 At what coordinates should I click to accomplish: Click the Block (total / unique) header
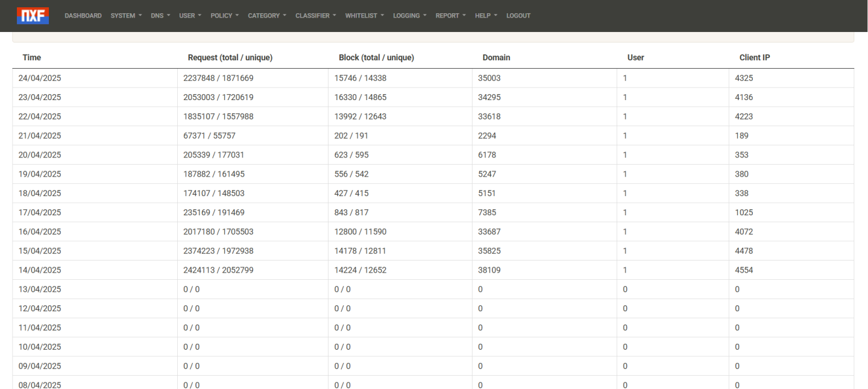coord(376,58)
